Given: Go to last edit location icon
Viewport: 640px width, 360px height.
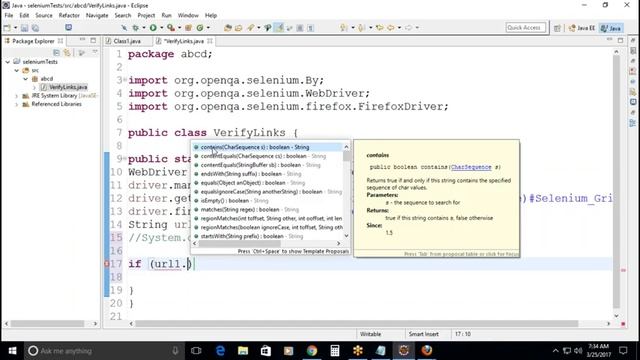Looking at the screenshot, I should tap(380, 28).
